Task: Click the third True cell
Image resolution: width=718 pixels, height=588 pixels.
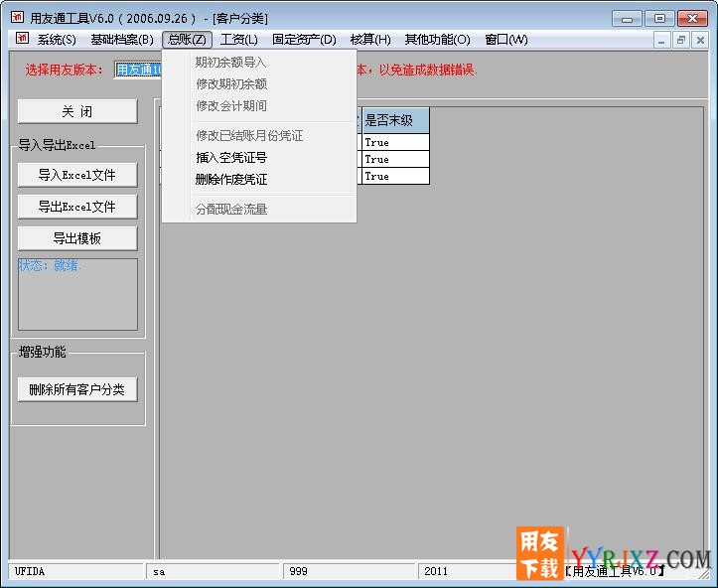Action: click(395, 177)
